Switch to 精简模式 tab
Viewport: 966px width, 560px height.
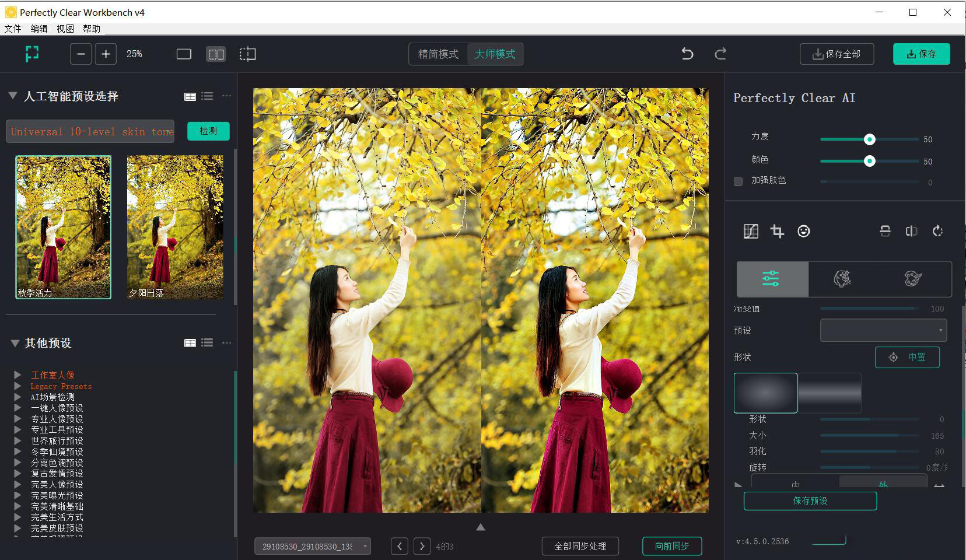coord(437,54)
